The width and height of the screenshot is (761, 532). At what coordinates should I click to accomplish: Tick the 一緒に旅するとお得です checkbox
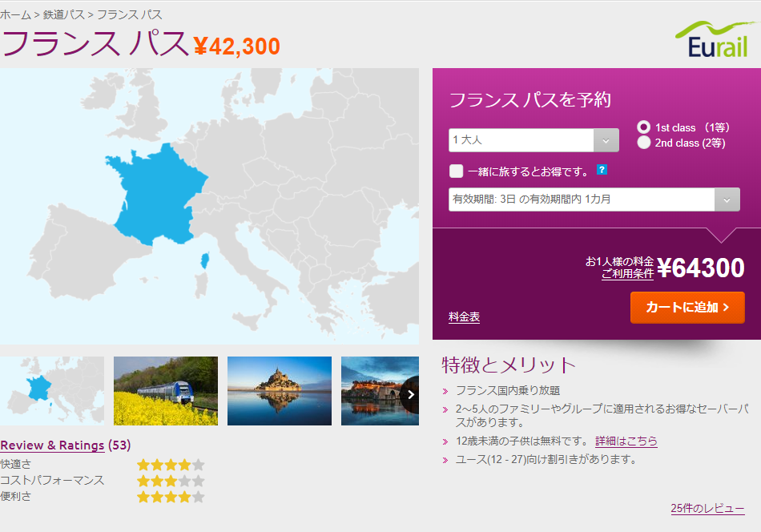(457, 171)
